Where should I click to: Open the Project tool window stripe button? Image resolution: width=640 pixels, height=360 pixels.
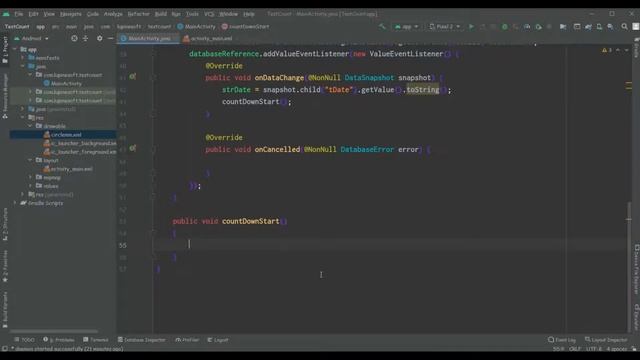pyautogui.click(x=5, y=50)
